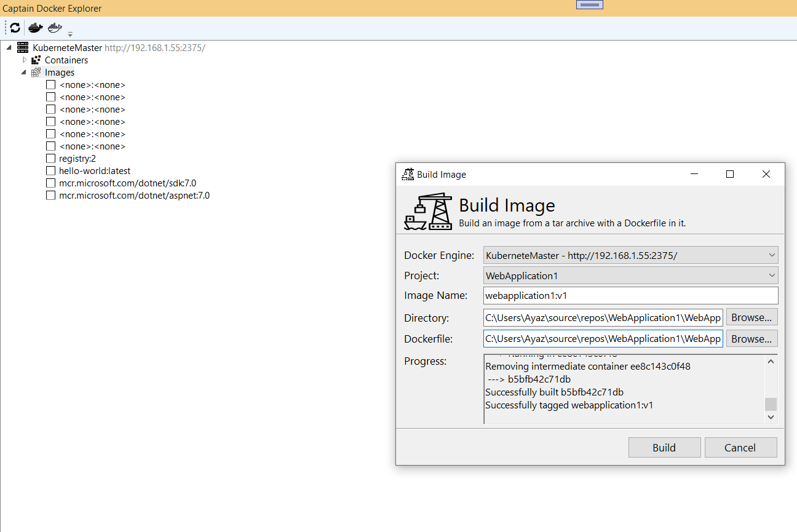Check the registry:2 image checkbox
797x532 pixels.
(x=50, y=158)
